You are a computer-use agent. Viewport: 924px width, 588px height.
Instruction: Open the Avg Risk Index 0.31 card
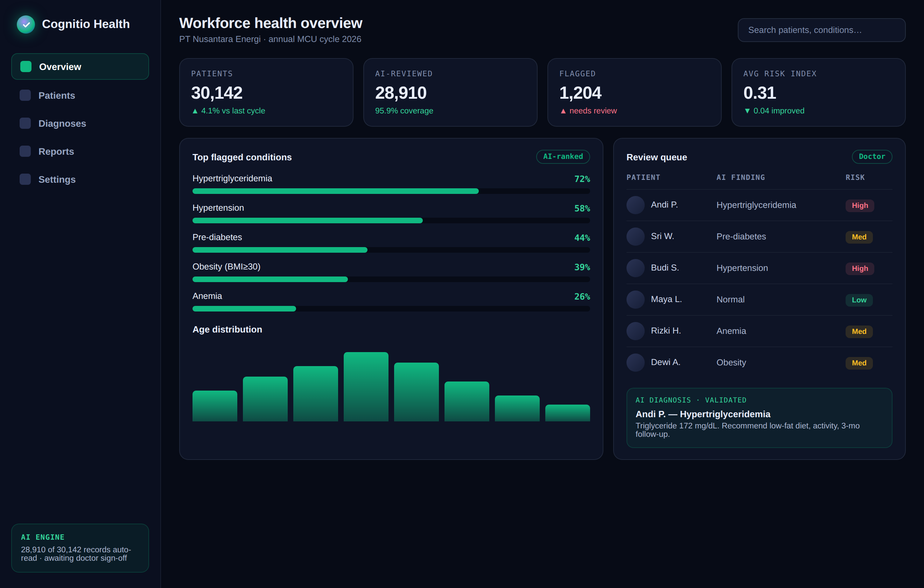819,92
